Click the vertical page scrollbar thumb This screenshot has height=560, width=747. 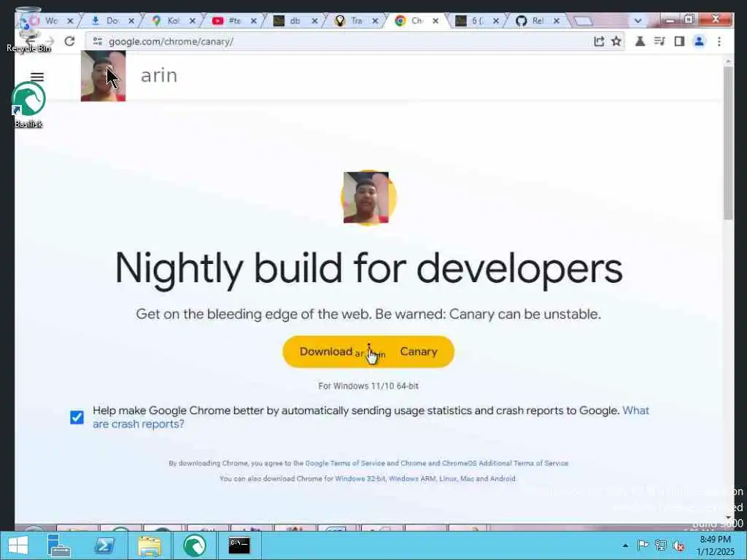pyautogui.click(x=727, y=143)
